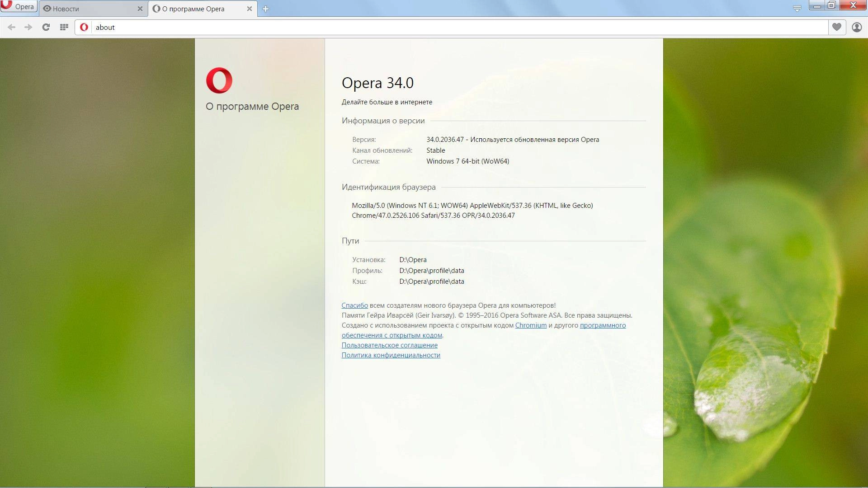Click the Opera 34.0 heading
868x488 pixels.
point(377,83)
